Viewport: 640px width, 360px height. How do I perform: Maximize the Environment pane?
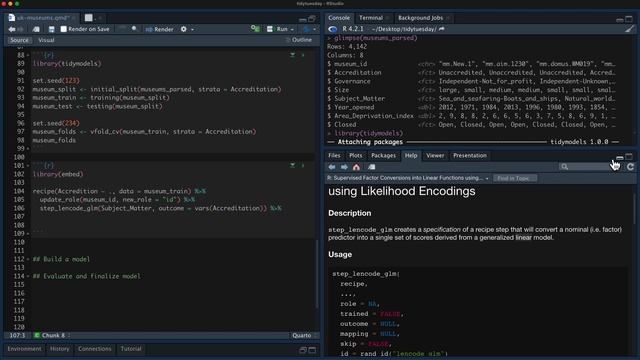[x=312, y=350]
